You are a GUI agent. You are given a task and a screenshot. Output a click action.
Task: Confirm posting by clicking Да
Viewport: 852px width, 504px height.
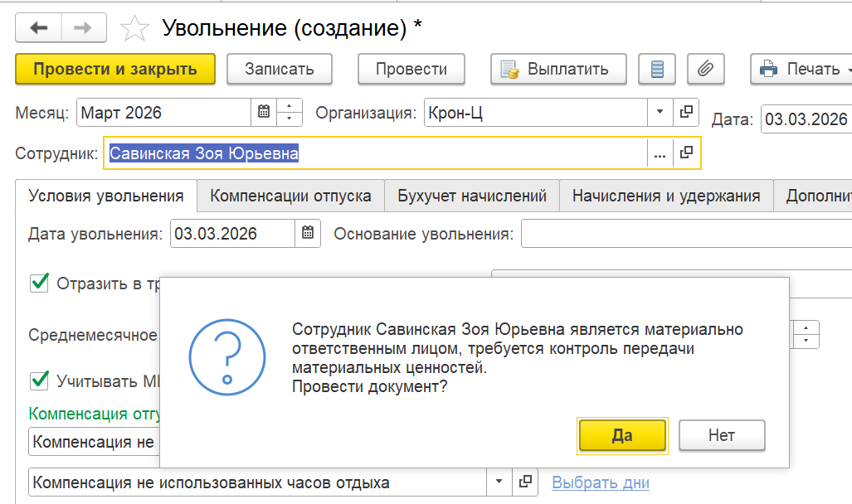pyautogui.click(x=622, y=435)
